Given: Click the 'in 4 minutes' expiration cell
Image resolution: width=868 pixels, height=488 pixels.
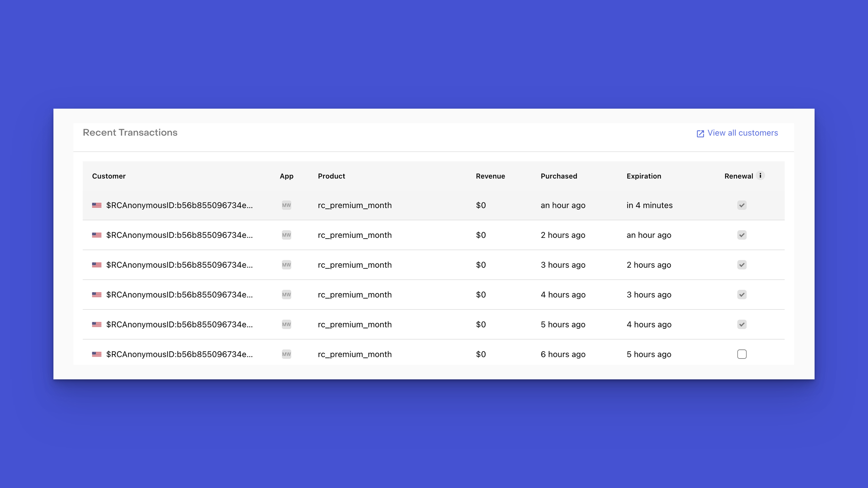Looking at the screenshot, I should [x=650, y=205].
